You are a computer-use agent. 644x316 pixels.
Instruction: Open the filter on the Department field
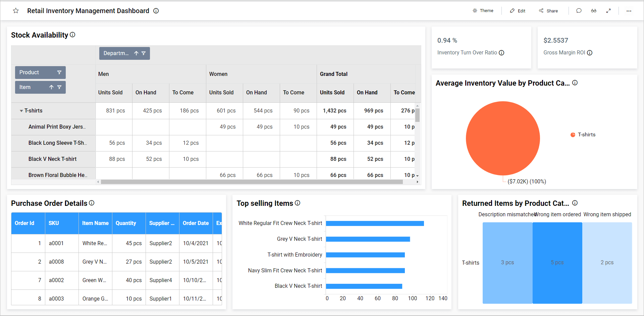pyautogui.click(x=144, y=53)
